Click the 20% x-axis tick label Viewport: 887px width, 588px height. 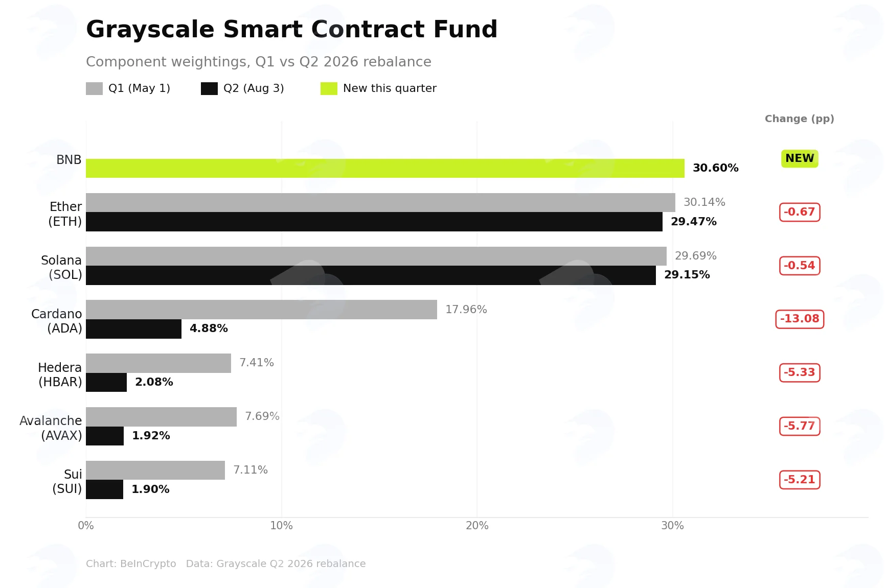[x=477, y=526]
